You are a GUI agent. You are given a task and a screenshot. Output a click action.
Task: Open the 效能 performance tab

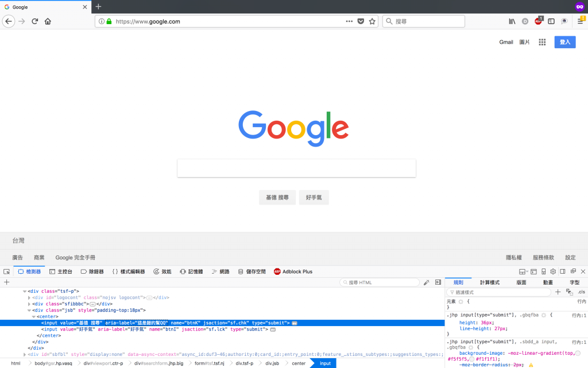(163, 271)
